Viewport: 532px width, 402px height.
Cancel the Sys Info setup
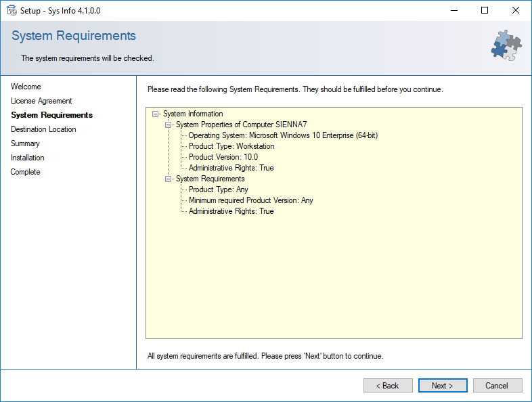pyautogui.click(x=497, y=385)
